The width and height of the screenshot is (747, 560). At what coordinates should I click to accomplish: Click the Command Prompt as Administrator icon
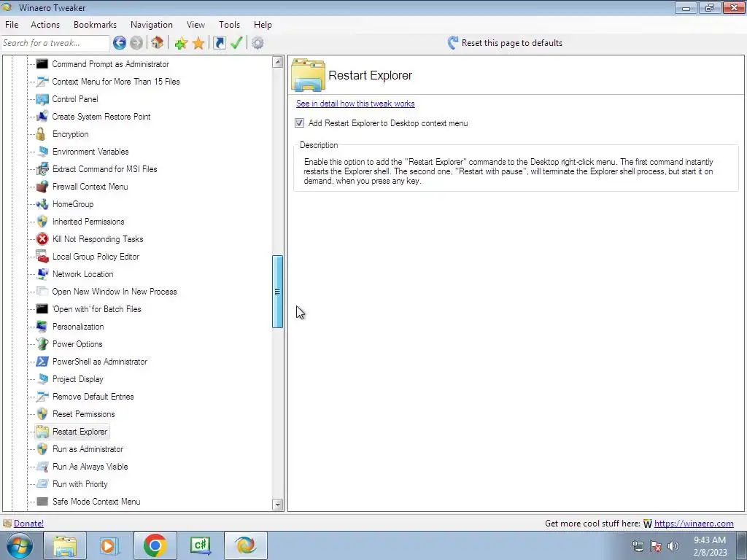click(x=42, y=64)
